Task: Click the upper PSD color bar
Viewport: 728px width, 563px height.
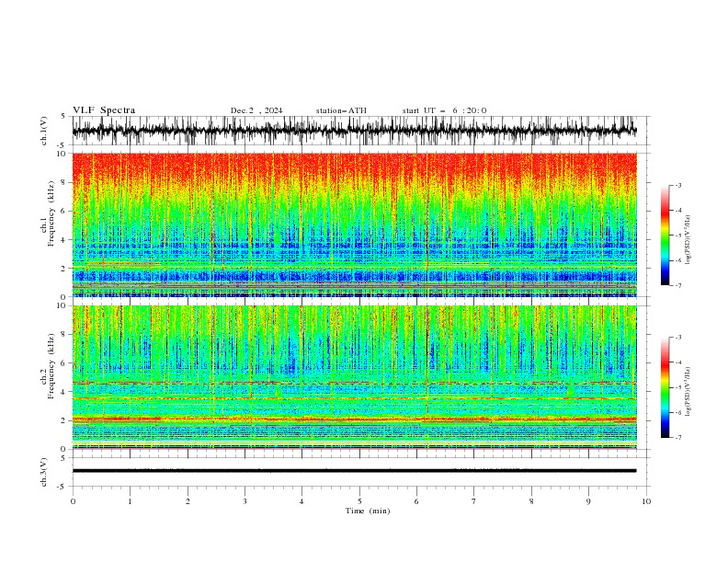Action: [665, 236]
